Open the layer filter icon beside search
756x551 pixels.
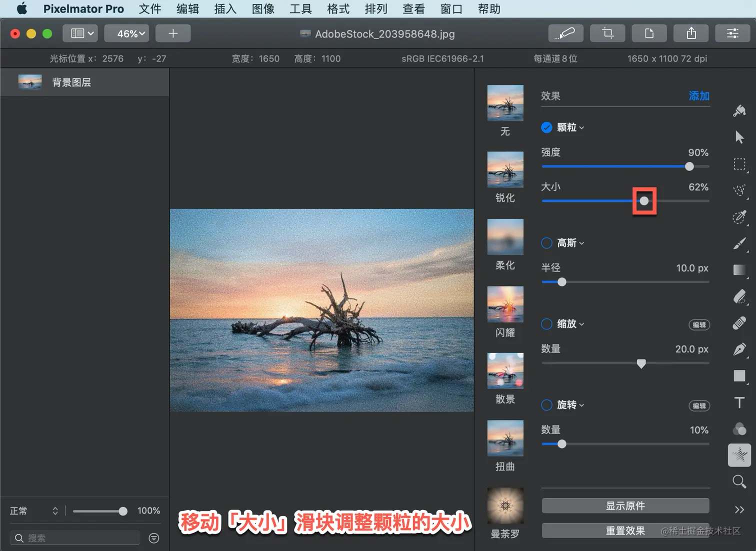(x=154, y=538)
